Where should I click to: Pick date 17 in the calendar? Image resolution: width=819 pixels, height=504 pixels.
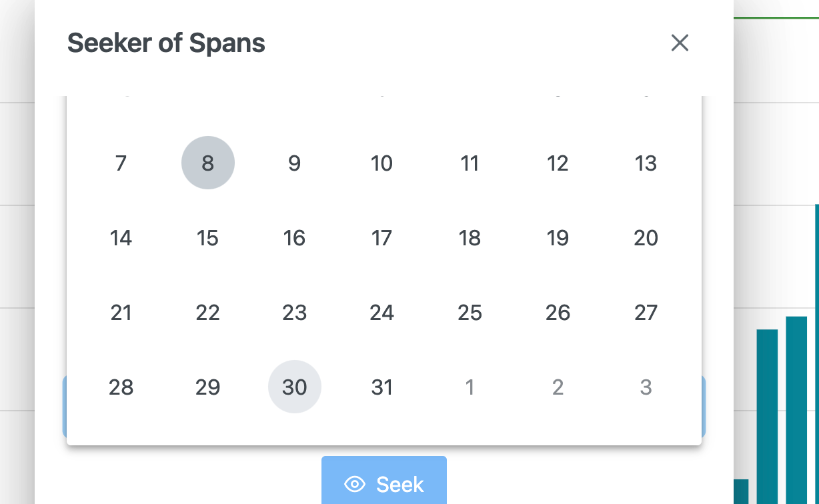coord(382,237)
